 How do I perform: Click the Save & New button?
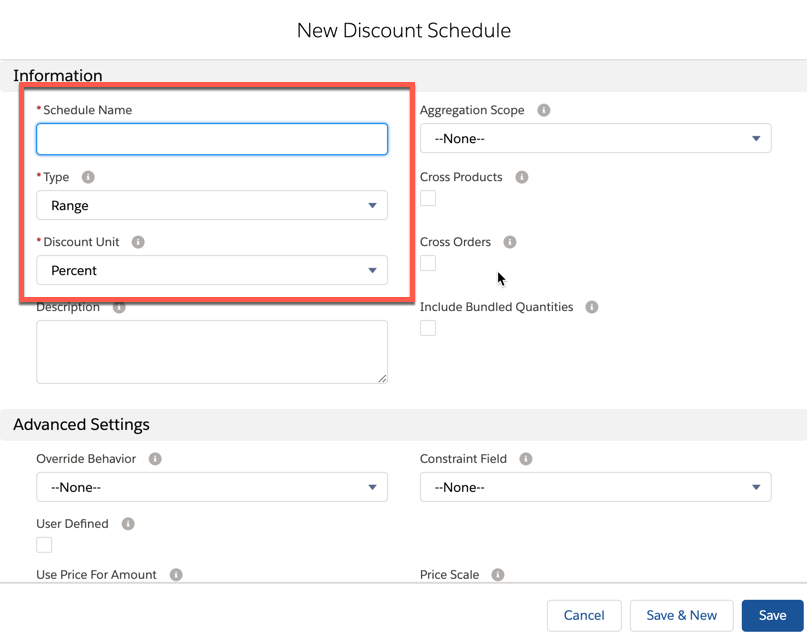[681, 615]
